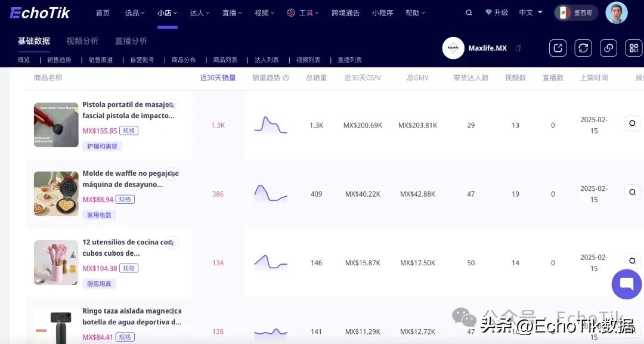This screenshot has width=644, height=344.
Task: Click the refresh data icon beside Maxlife.MX
Action: pos(583,48)
